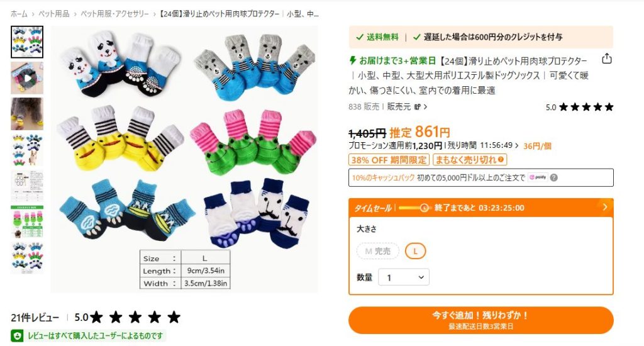Click the timer clock icon in タイムセール bar

click(x=425, y=208)
